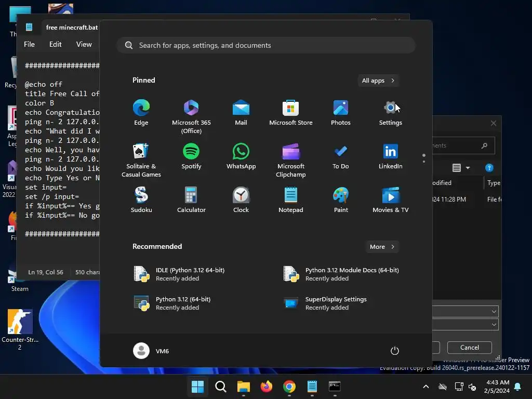Viewport: 532px width, 399px height.
Task: Open Notepad File menu
Action: pyautogui.click(x=29, y=45)
